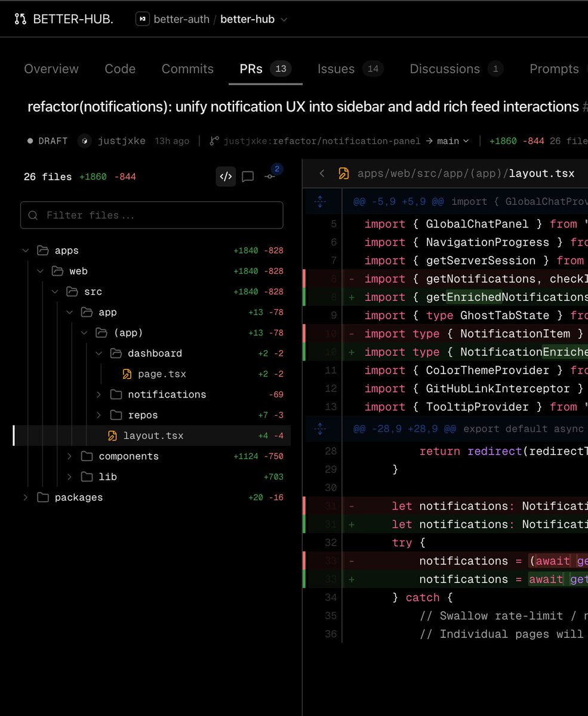This screenshot has width=588, height=716.
Task: Click the search icon in the file filter
Action: (33, 215)
